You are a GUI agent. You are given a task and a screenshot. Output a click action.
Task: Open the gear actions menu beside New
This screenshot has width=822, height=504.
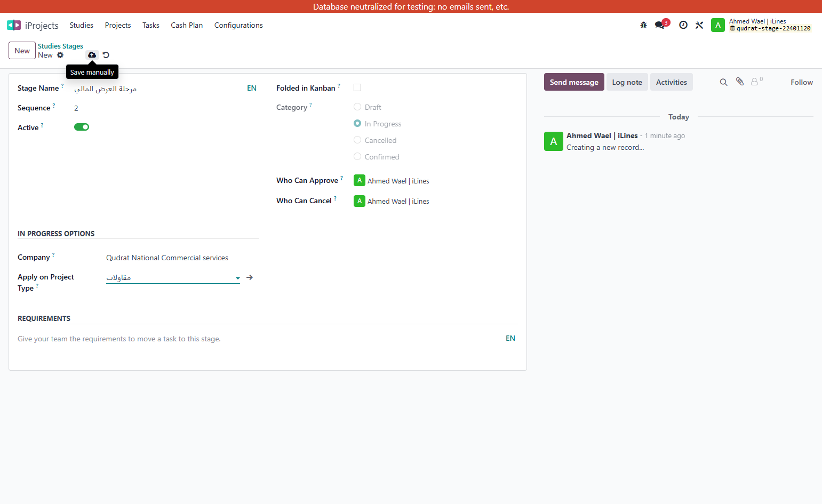[60, 55]
